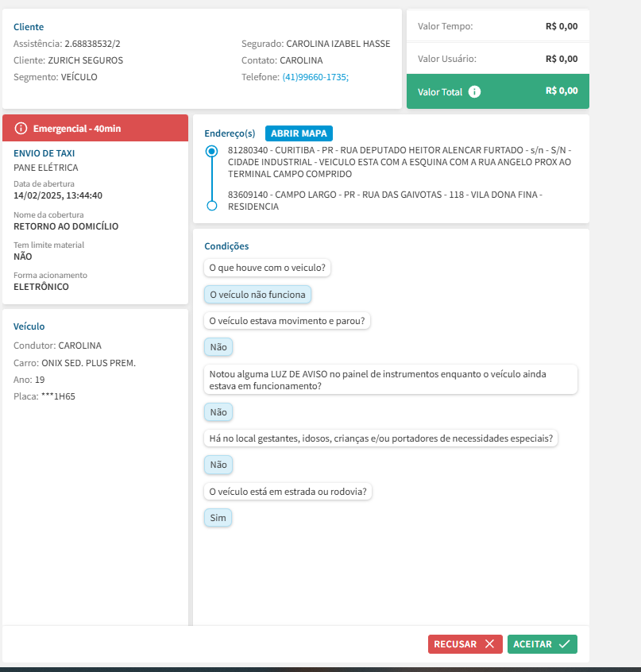Viewport: 641px width, 672px height.
Task: Select the origin address marker for Curitiba
Action: coord(211,151)
